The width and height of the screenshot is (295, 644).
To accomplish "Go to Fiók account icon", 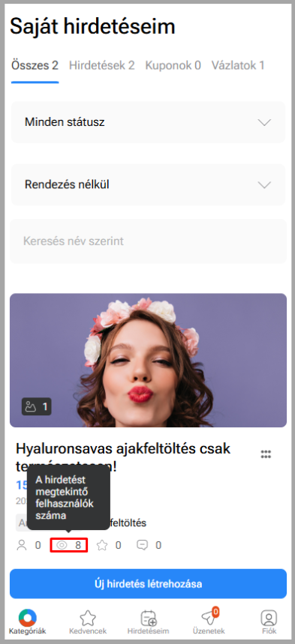I will pyautogui.click(x=269, y=618).
